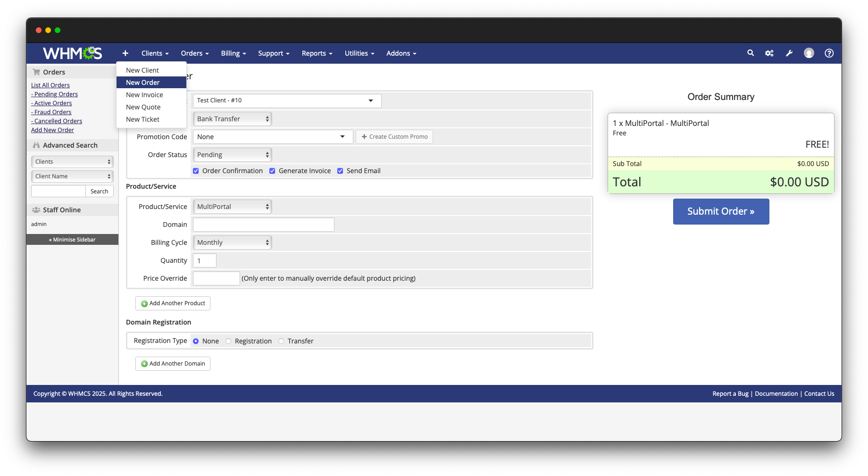Open the Bank Transfer payment method dropdown

[233, 119]
